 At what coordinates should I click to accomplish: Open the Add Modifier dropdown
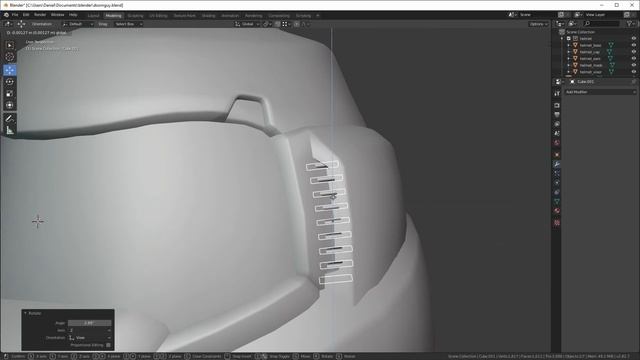[x=600, y=92]
